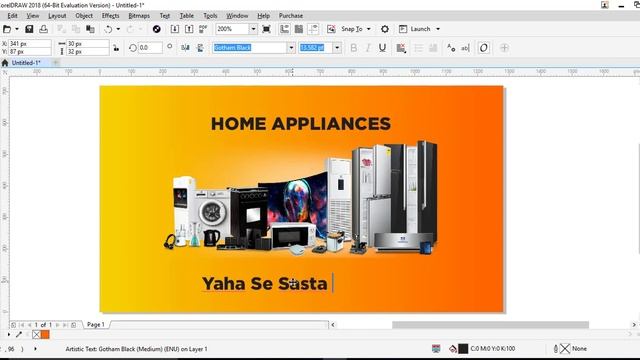
Task: Open the Edit menu
Action: pyautogui.click(x=12, y=16)
